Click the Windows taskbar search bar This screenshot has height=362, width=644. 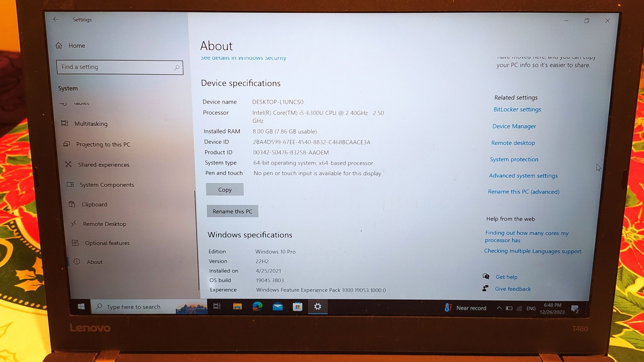[x=134, y=307]
